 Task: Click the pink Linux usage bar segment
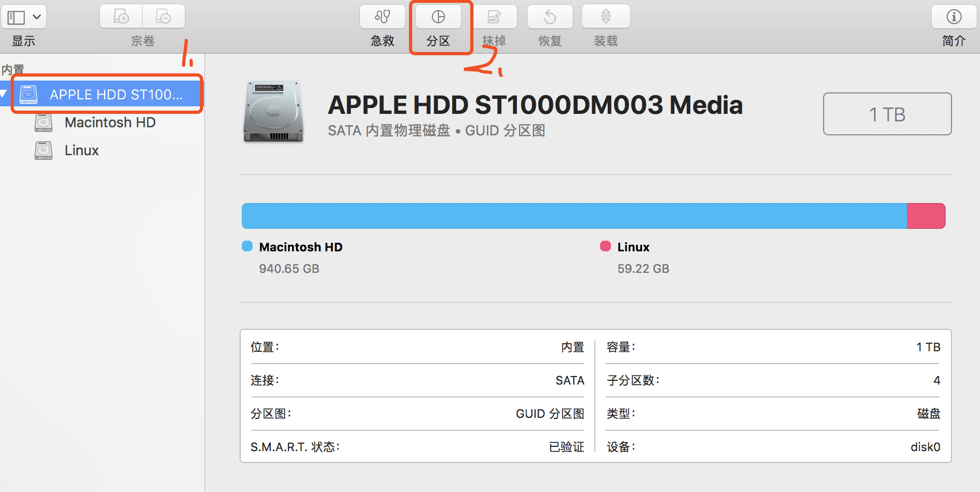pyautogui.click(x=926, y=216)
